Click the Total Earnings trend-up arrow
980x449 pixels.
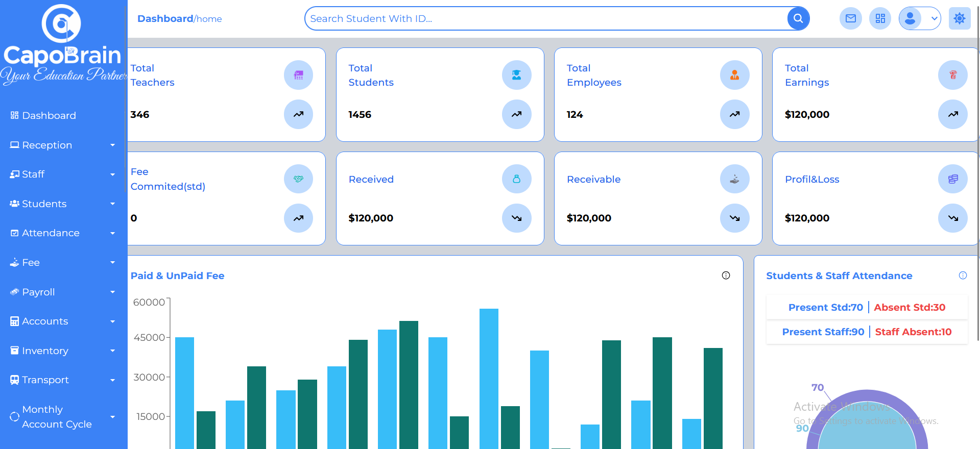point(953,114)
